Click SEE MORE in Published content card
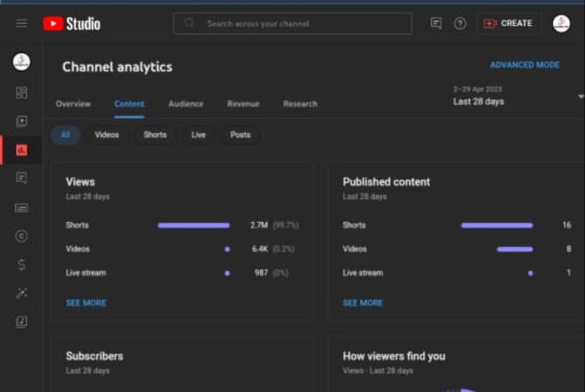 (x=363, y=303)
